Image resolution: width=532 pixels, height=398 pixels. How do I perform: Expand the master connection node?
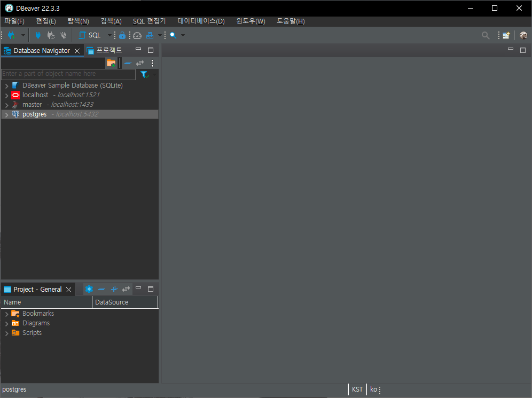(6, 105)
